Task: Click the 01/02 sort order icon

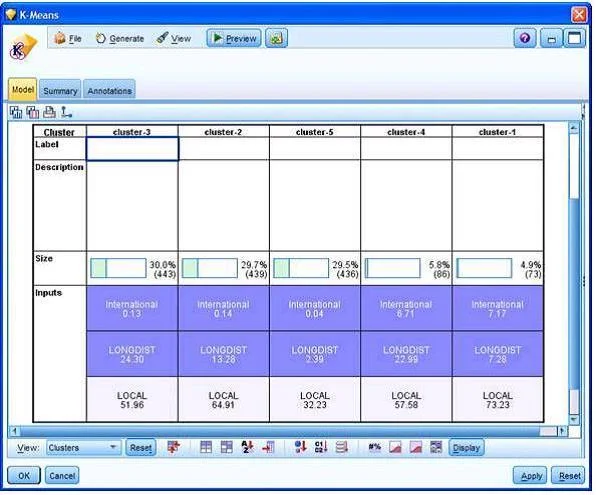Action: [321, 447]
